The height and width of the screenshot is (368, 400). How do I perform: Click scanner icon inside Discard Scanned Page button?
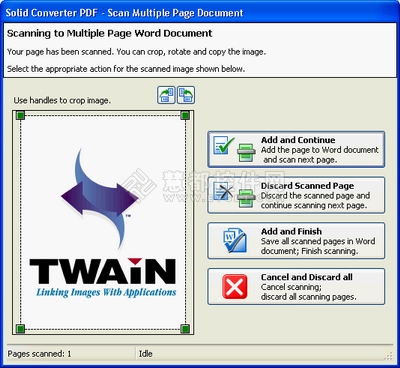click(x=246, y=198)
